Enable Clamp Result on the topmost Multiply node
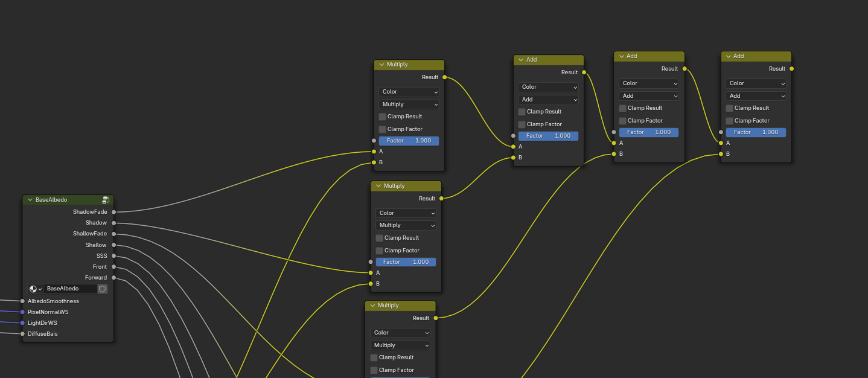 click(x=383, y=117)
